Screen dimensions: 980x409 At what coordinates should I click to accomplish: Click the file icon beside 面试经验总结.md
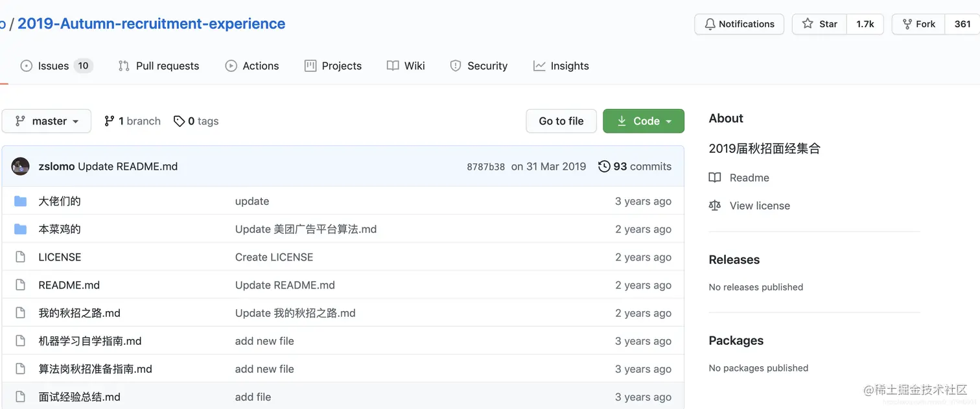pyautogui.click(x=21, y=397)
